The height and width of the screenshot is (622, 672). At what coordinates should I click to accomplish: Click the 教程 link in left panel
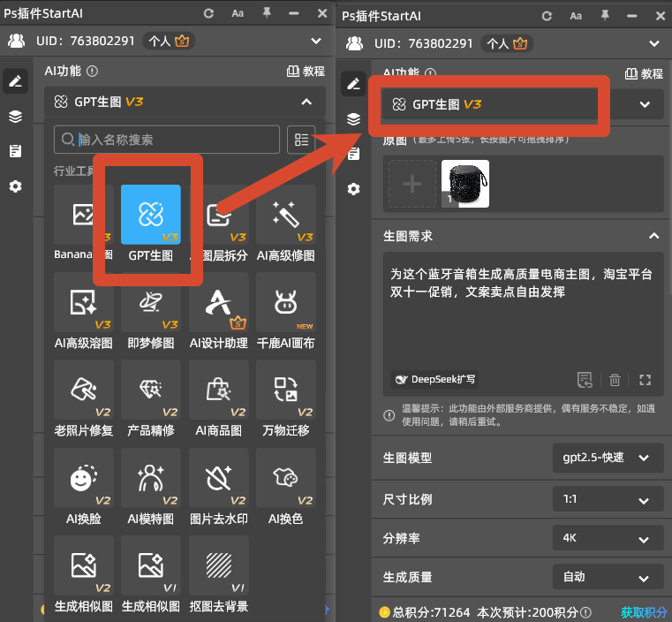[x=306, y=72]
